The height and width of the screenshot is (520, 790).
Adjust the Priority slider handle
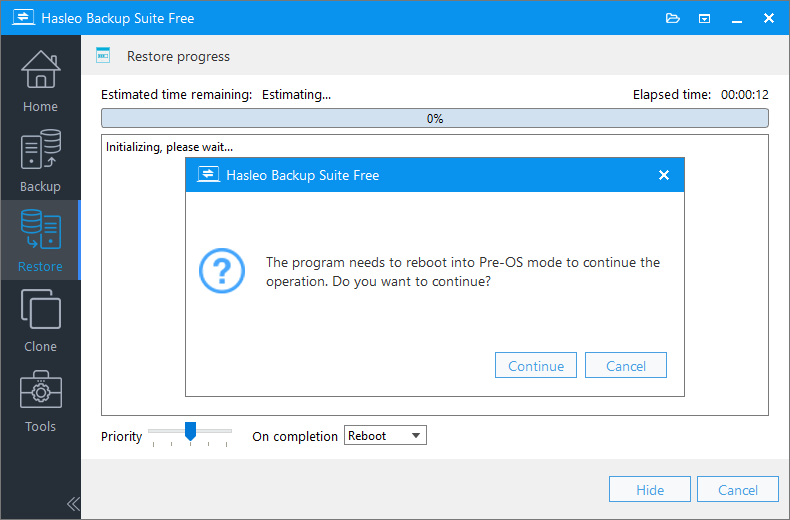(190, 431)
